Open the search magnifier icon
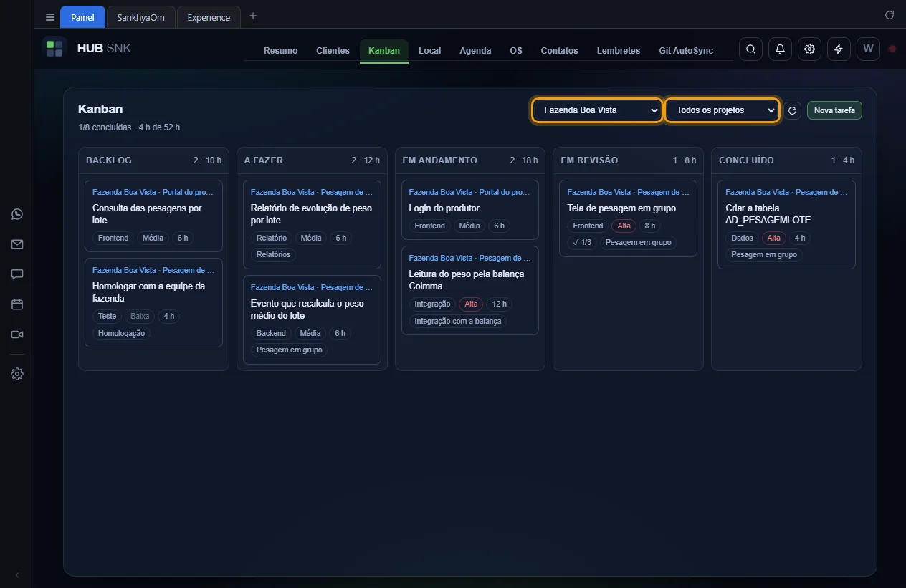This screenshot has height=588, width=906. (x=750, y=49)
